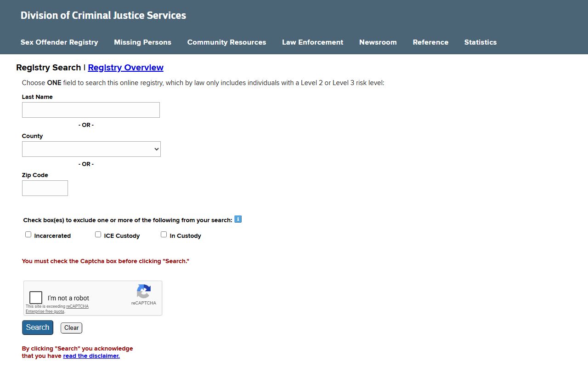Open the Registry Overview link
This screenshot has height=368, width=588.
pyautogui.click(x=126, y=68)
